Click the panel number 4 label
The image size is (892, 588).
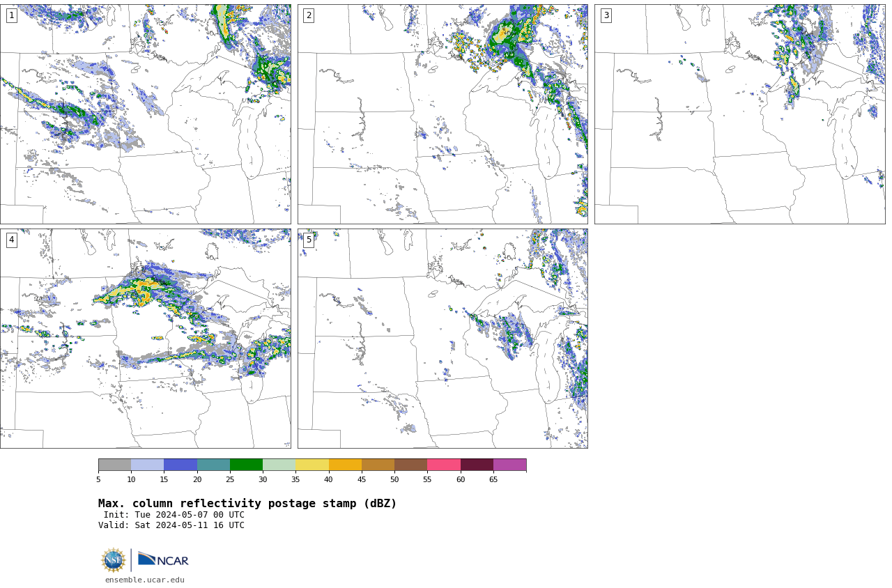coord(11,240)
